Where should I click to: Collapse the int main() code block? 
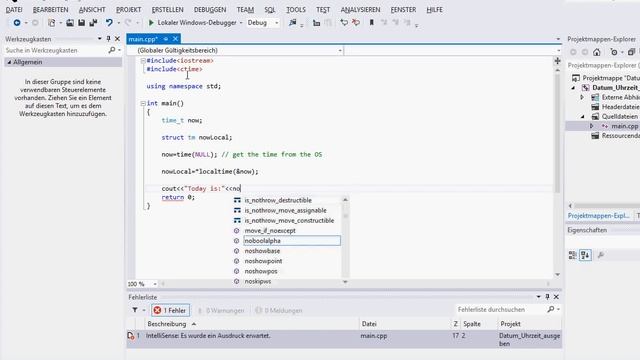coord(143,103)
